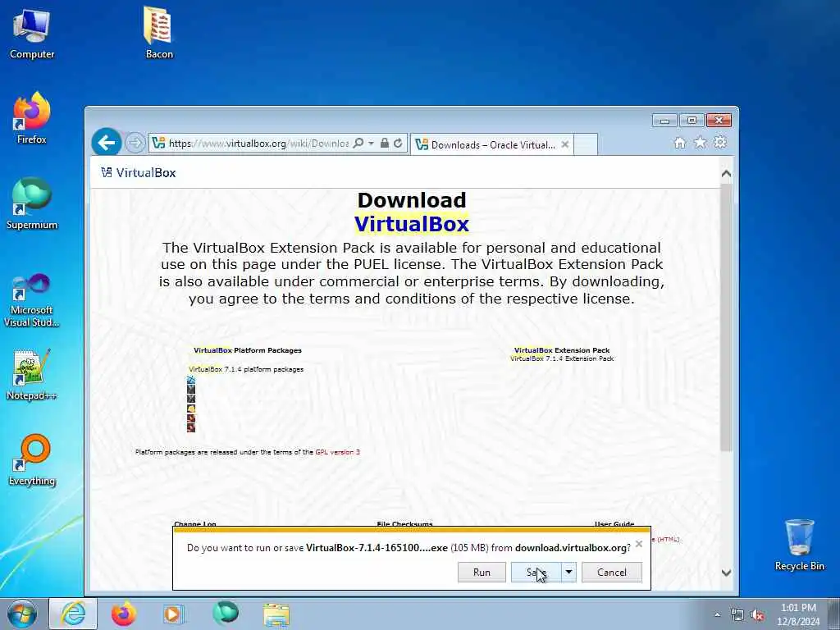Expand the Save button dropdown arrow
The image size is (840, 630).
point(569,572)
